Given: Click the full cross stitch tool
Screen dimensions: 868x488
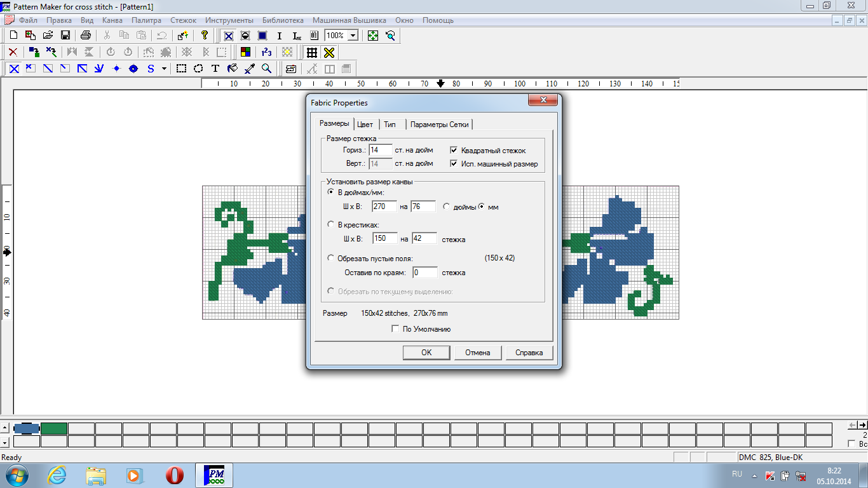Looking at the screenshot, I should [x=13, y=69].
